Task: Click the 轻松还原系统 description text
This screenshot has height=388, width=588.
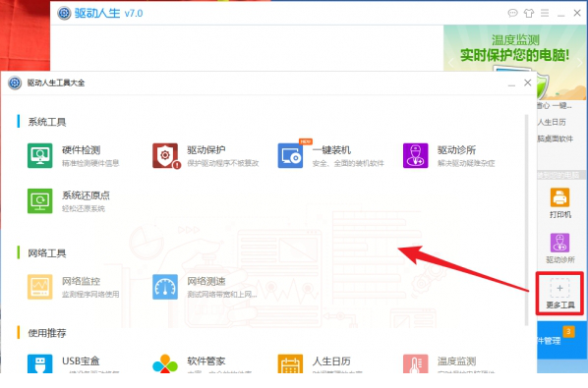Action: click(84, 208)
